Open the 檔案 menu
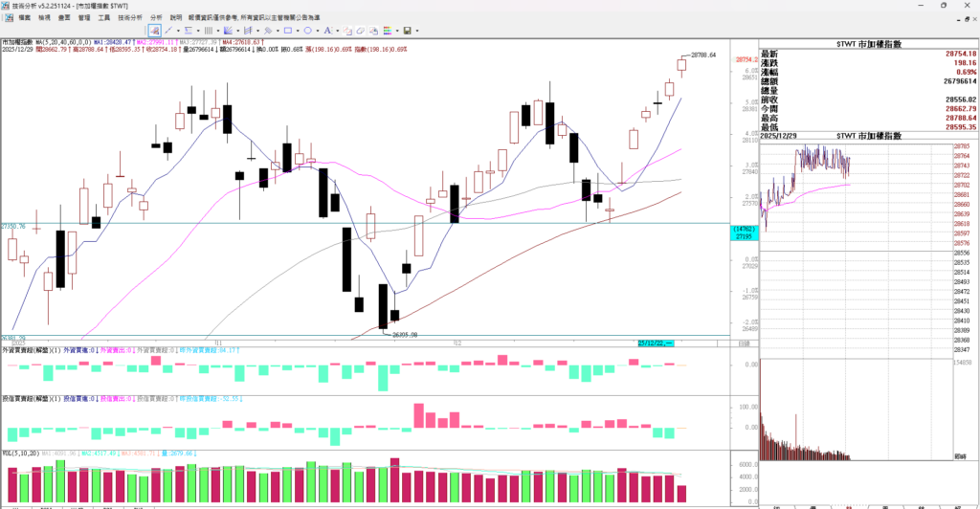The width and height of the screenshot is (980, 509). [x=24, y=17]
